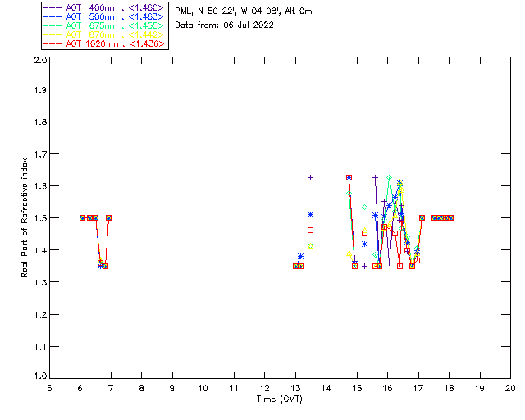This screenshot has height=420, width=525.
Task: Click the y-axis label 1.8
Action: tap(40, 121)
